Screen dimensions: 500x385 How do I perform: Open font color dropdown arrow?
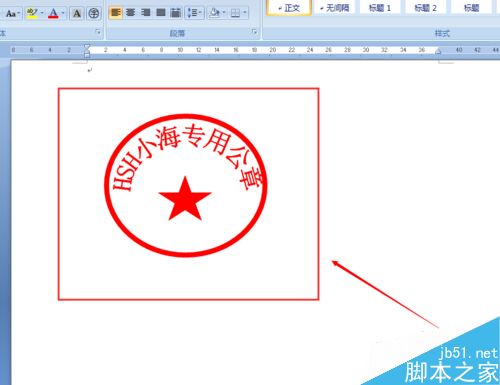click(63, 13)
